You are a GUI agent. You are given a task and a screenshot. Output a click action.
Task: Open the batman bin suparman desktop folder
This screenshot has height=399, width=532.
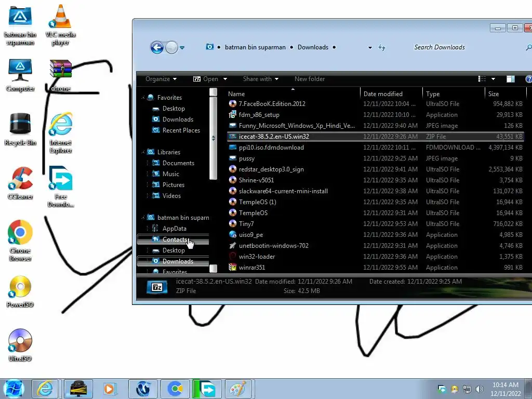[x=20, y=25]
